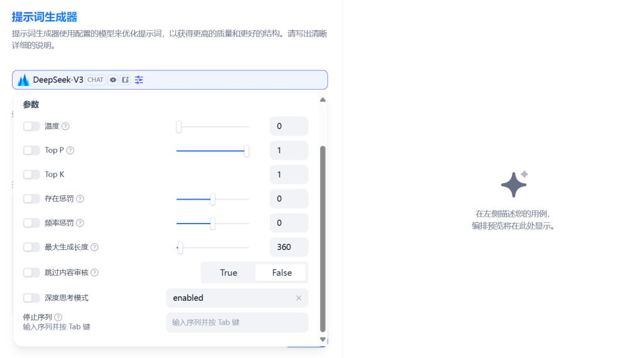Click the 最大生成长度 slider handle
The image size is (644, 358).
coord(180,247)
